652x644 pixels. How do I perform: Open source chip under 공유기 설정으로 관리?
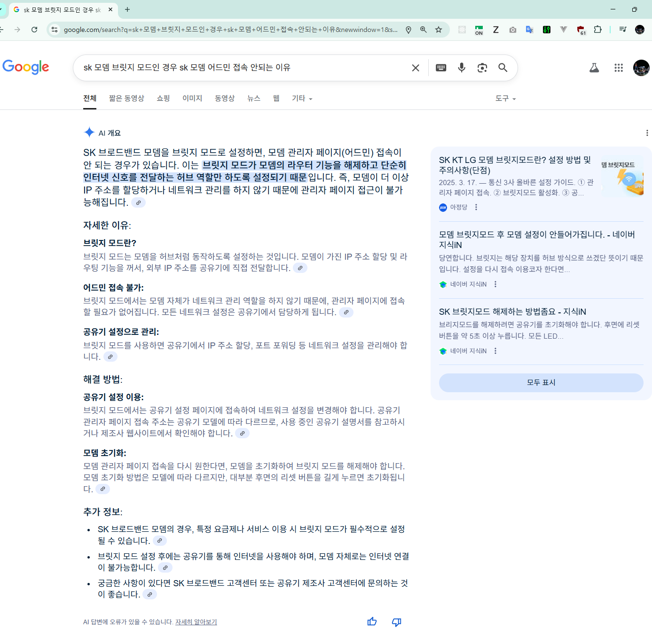110,357
